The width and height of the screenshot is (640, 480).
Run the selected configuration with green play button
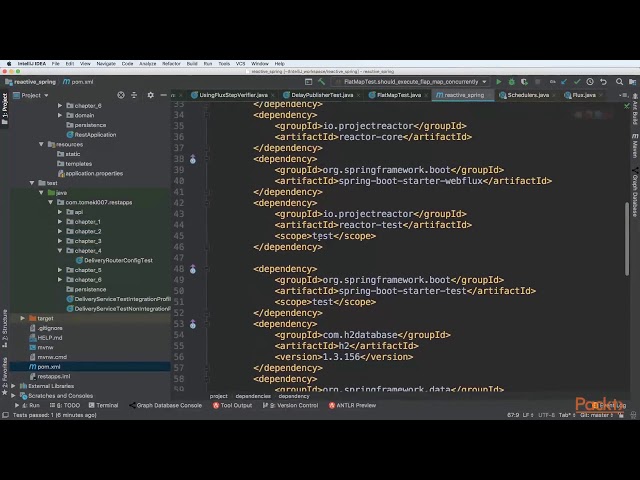pos(498,82)
